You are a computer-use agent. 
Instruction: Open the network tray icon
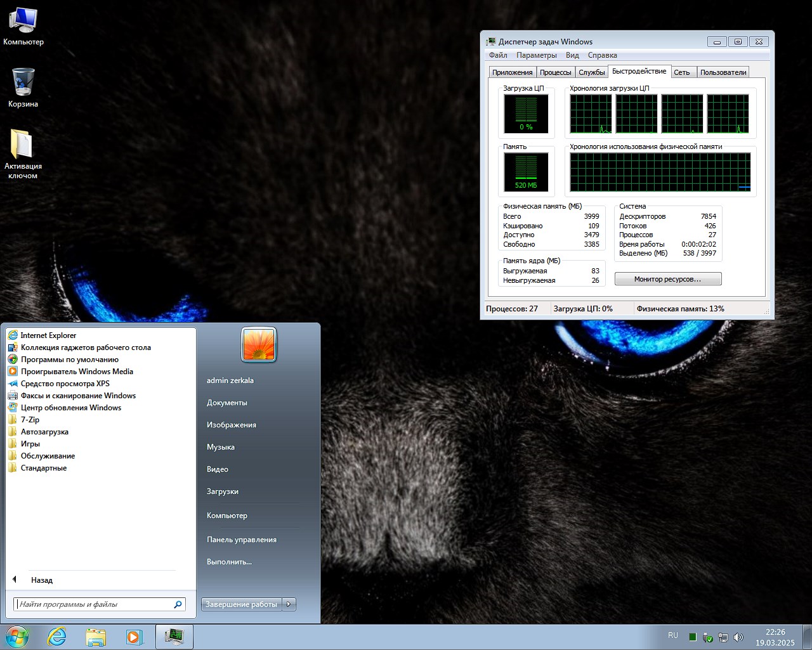(723, 637)
